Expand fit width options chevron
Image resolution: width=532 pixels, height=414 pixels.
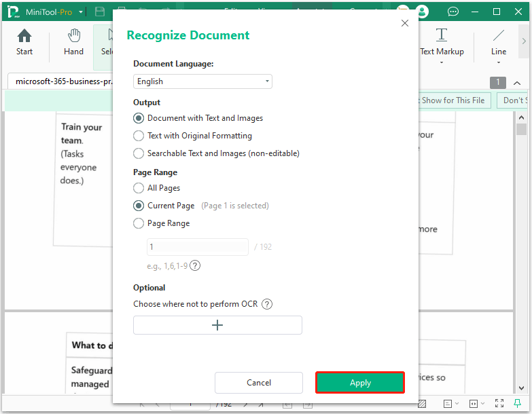click(482, 403)
